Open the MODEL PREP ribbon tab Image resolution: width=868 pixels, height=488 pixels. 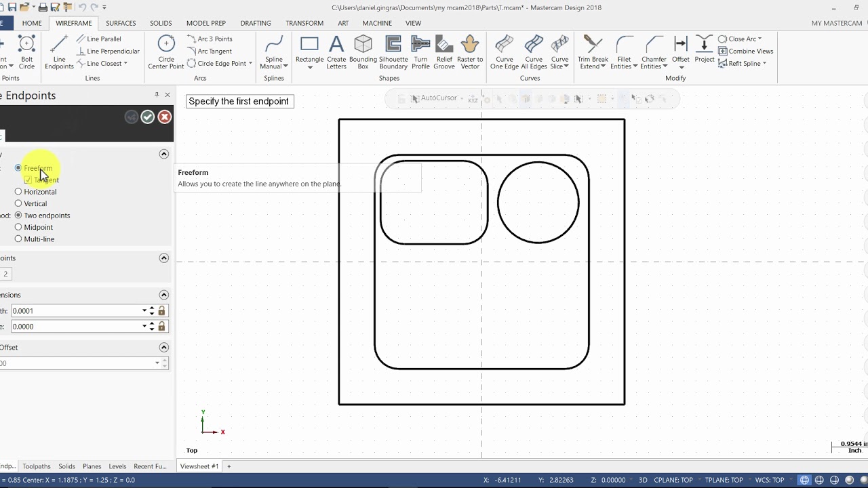click(206, 23)
